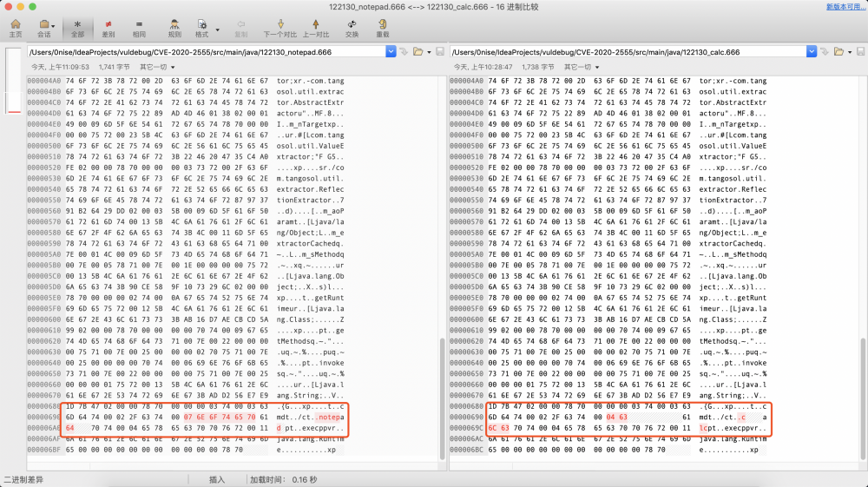
Task: Select left pane text '1,741 字节'
Action: click(114, 67)
